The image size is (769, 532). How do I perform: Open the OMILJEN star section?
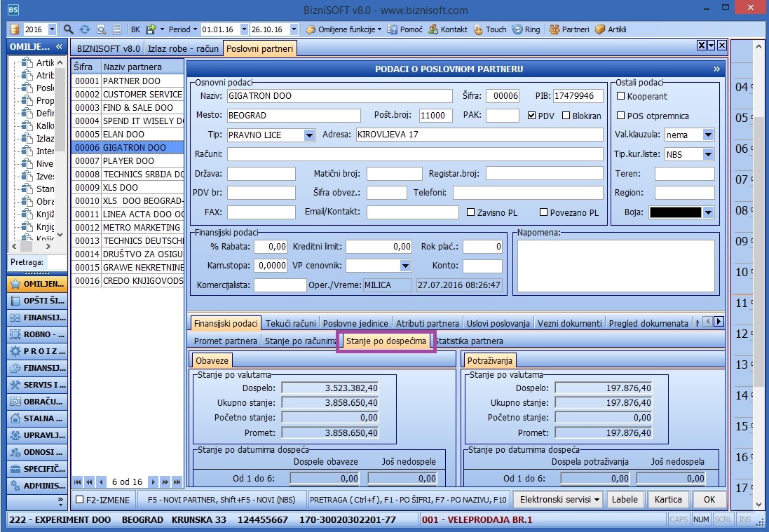coord(37,284)
